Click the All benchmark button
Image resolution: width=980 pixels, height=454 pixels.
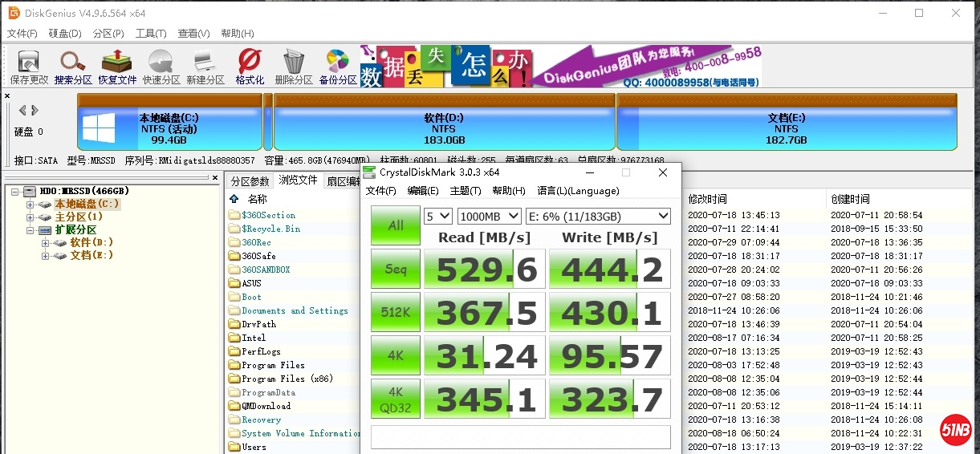[x=396, y=225]
